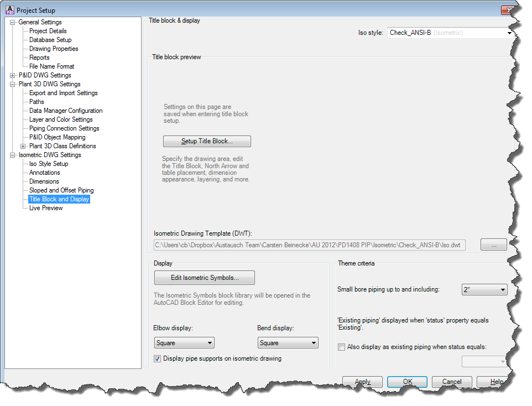This screenshot has height=406, width=532.
Task: Select the General Settings label
Action: click(40, 22)
